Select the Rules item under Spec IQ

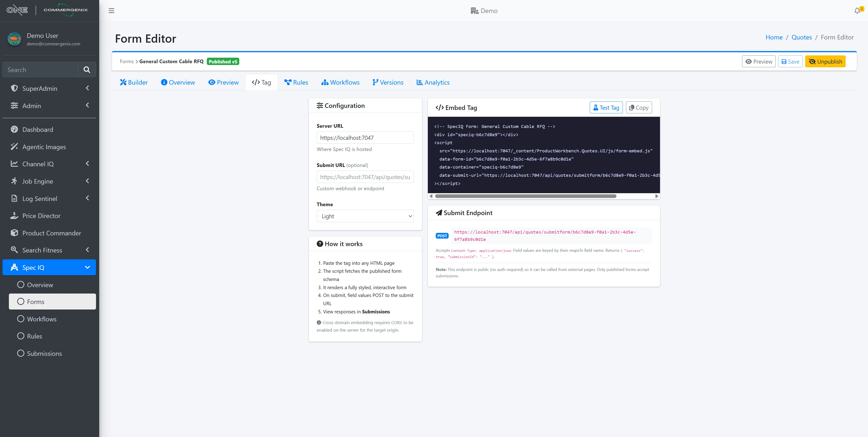click(52, 336)
